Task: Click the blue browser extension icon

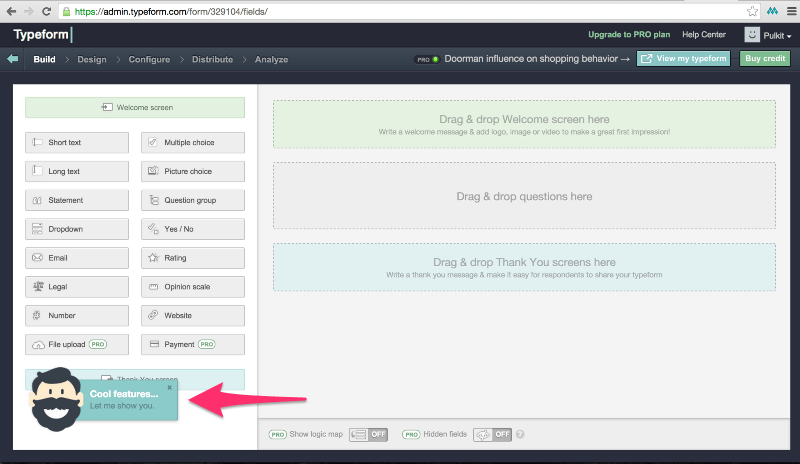Action: coord(772,11)
